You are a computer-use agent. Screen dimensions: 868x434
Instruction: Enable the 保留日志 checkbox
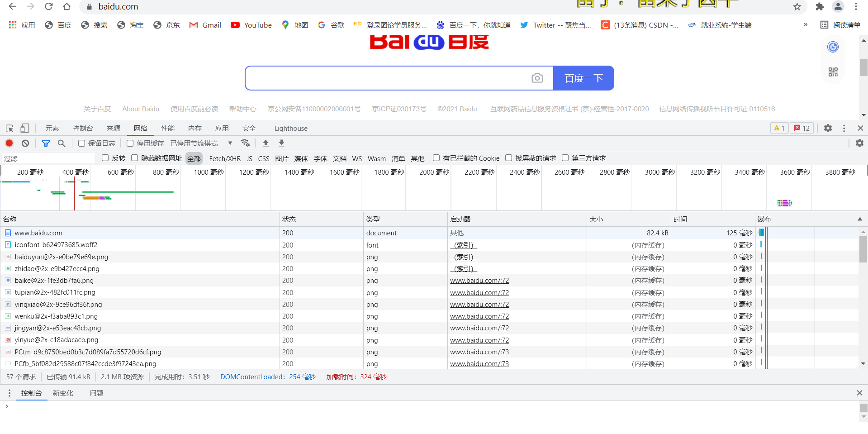82,143
